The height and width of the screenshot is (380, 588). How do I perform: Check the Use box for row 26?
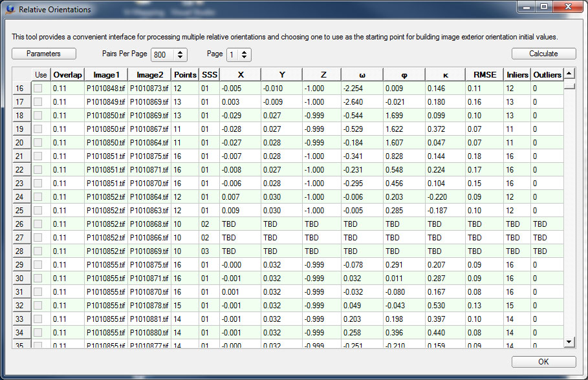[x=38, y=224]
